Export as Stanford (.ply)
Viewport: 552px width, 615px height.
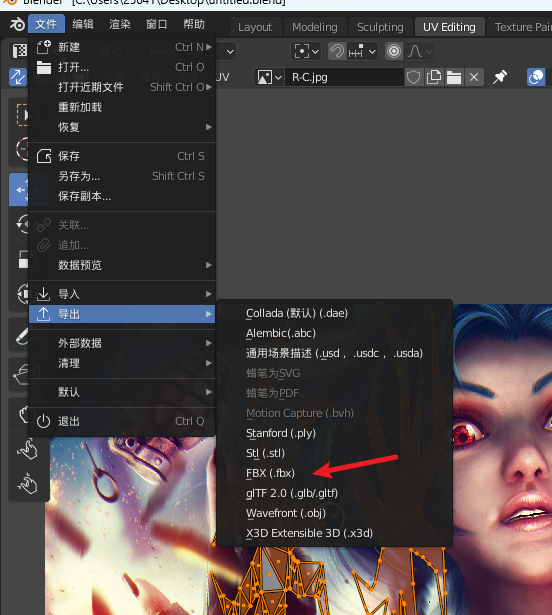(x=334, y=433)
